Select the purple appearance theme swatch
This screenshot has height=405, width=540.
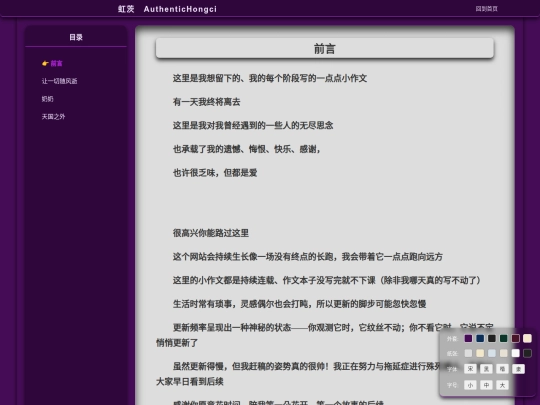pos(468,338)
